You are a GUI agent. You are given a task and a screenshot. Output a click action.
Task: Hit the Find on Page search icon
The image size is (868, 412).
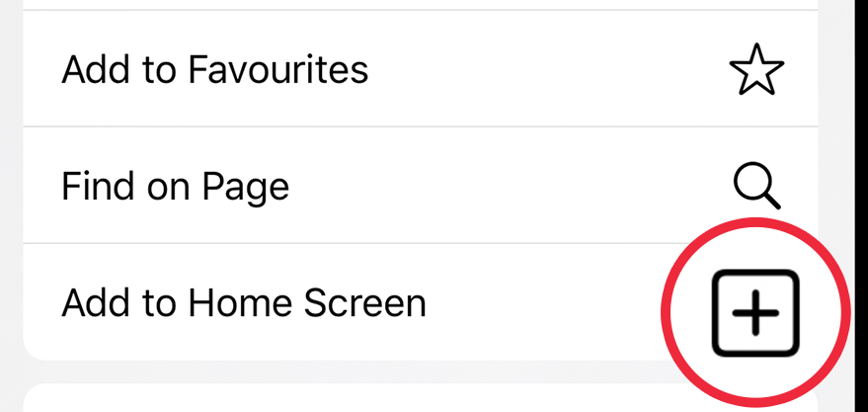757,186
